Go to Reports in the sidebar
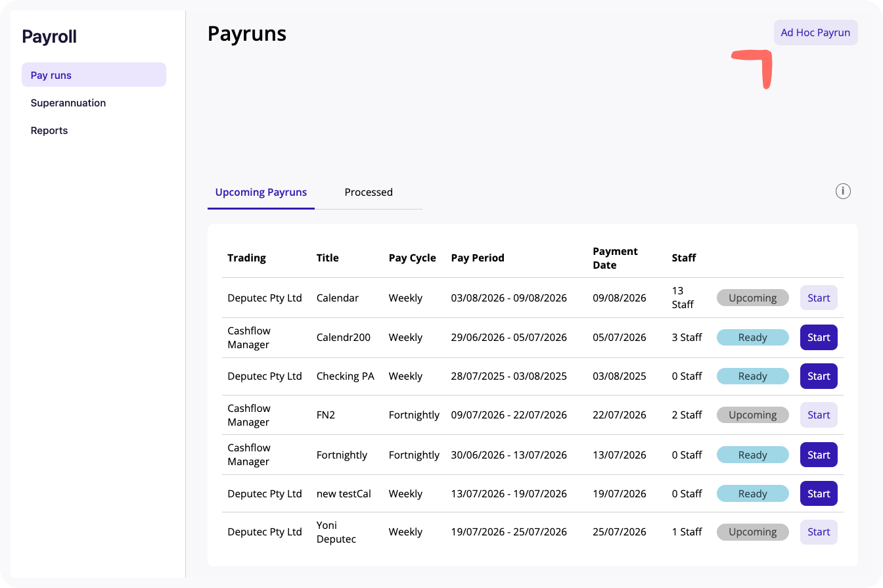The width and height of the screenshot is (883, 588). coord(49,130)
